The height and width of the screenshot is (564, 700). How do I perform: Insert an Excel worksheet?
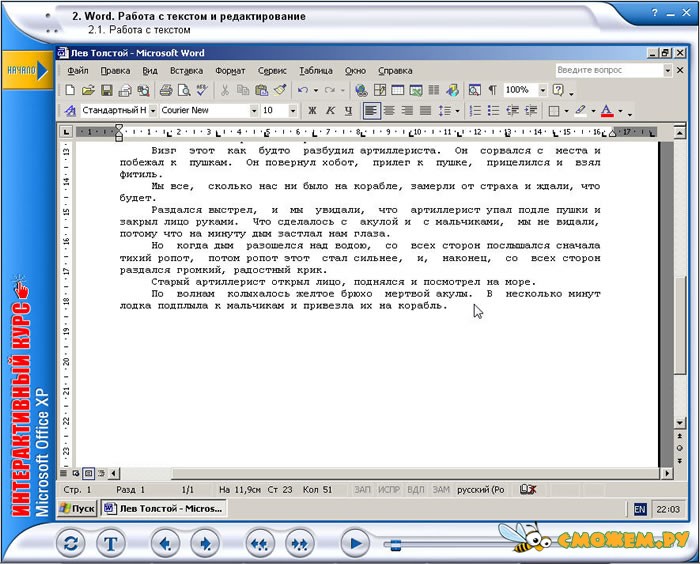click(416, 90)
